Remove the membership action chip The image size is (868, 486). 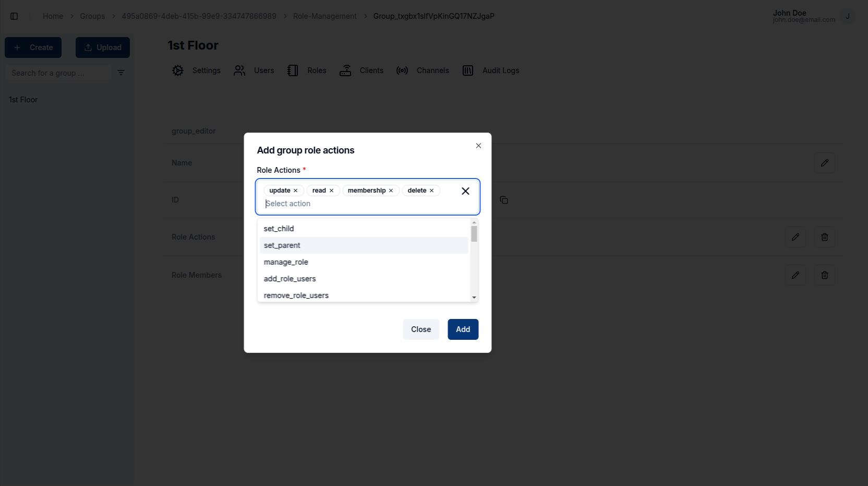coord(391,191)
